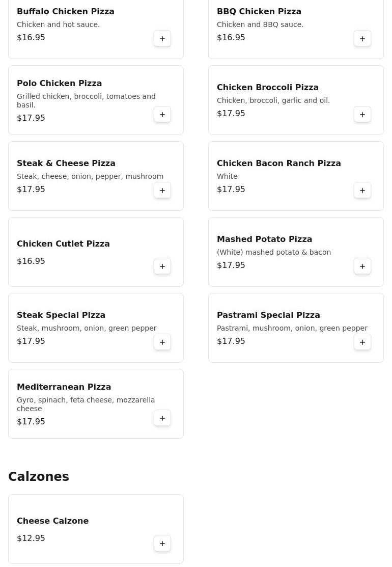Add Buffalo Chicken Pizza to cart
The height and width of the screenshot is (567, 392).
(x=162, y=39)
